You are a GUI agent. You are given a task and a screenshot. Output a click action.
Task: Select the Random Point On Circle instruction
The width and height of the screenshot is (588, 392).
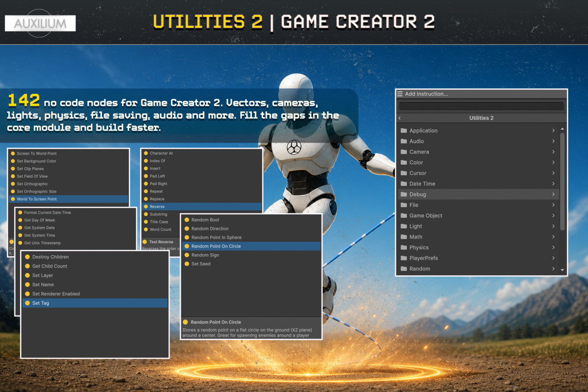[x=251, y=246]
